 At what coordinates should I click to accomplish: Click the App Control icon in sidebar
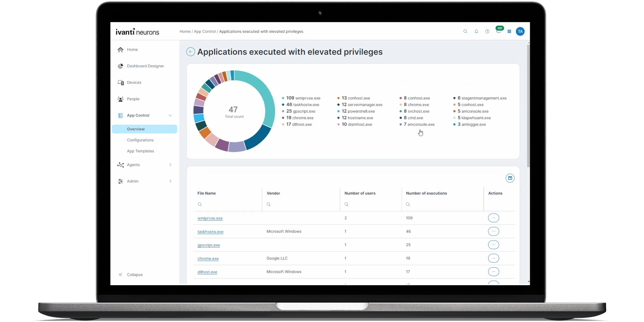point(120,116)
